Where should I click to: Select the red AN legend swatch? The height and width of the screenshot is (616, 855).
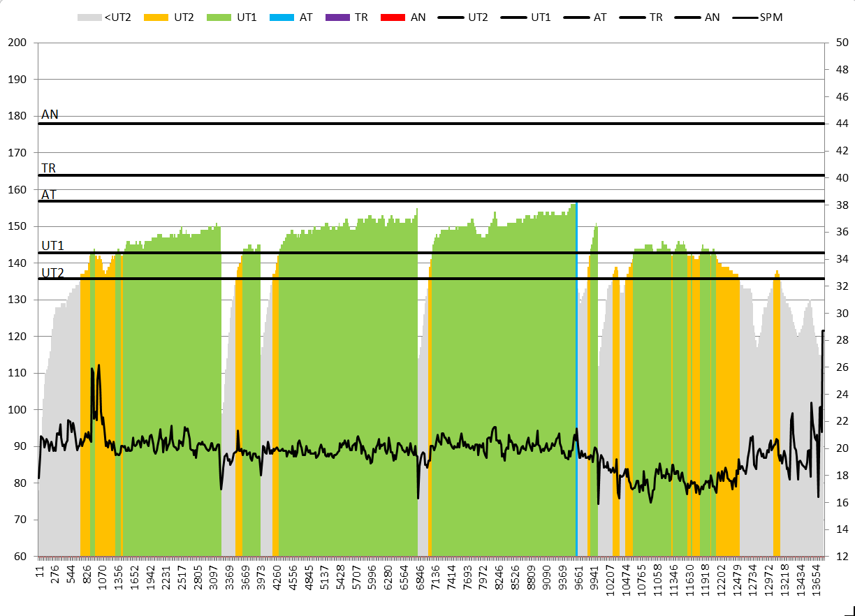(394, 17)
